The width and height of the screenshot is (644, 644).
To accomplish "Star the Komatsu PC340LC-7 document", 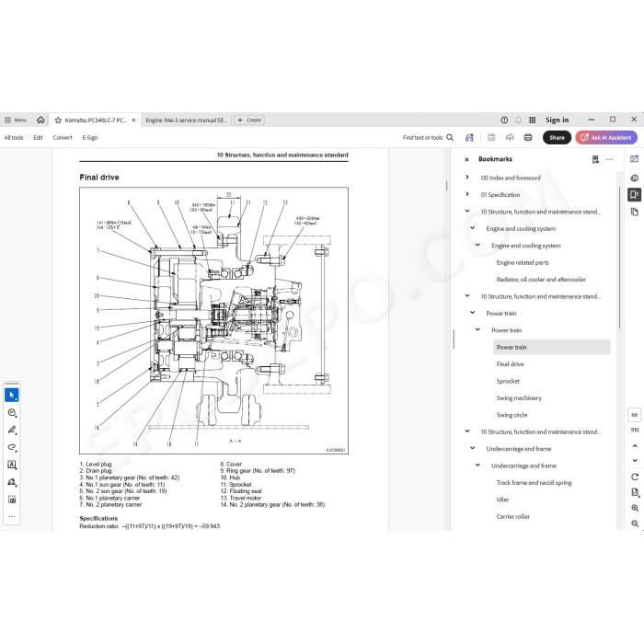I will coord(58,120).
